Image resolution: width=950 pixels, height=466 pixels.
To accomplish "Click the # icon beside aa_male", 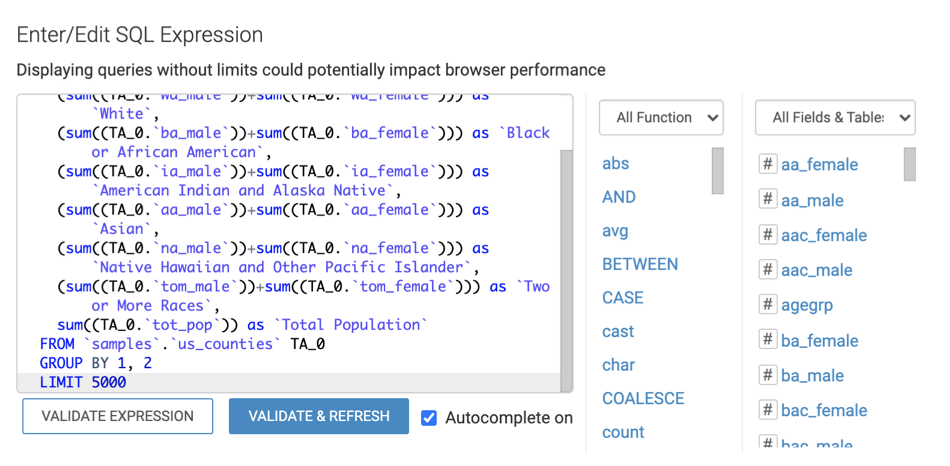I will (768, 200).
